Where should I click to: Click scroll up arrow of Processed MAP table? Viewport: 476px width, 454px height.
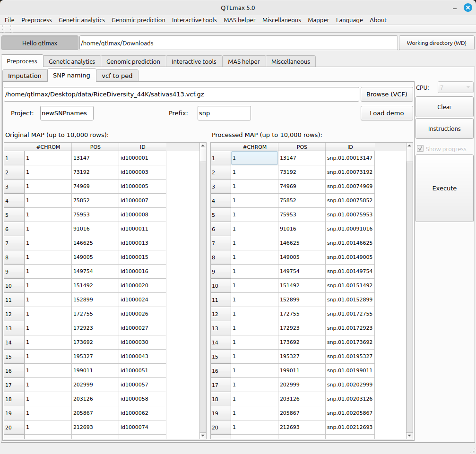click(x=409, y=146)
